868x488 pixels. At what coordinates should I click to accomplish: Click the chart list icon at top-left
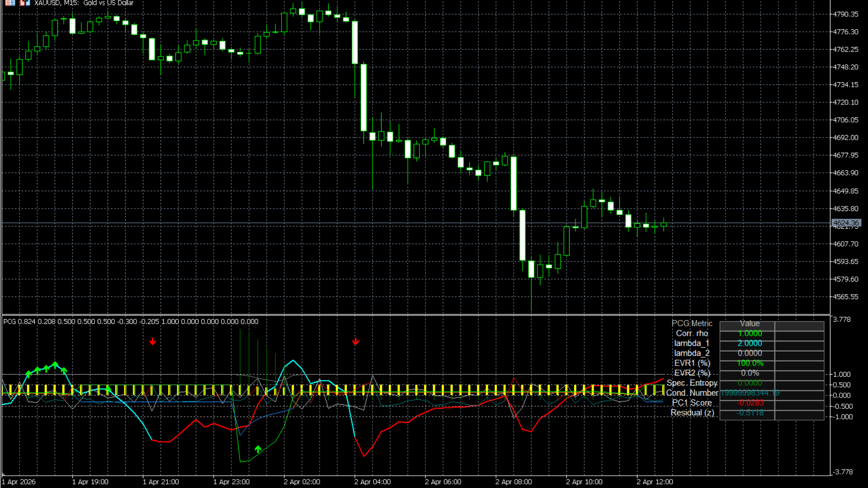tap(10, 3)
